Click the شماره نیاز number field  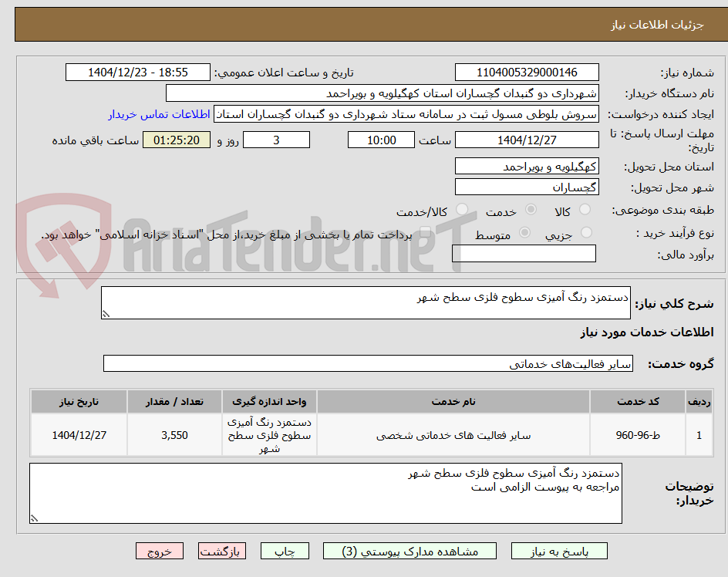527,73
